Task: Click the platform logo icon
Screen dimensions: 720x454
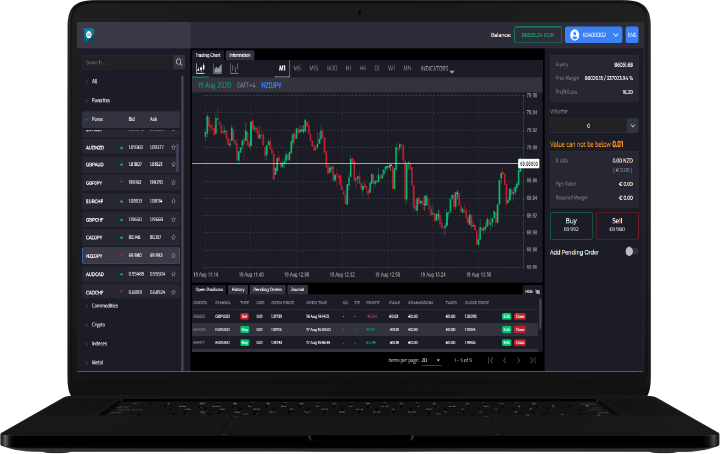Action: [88, 33]
